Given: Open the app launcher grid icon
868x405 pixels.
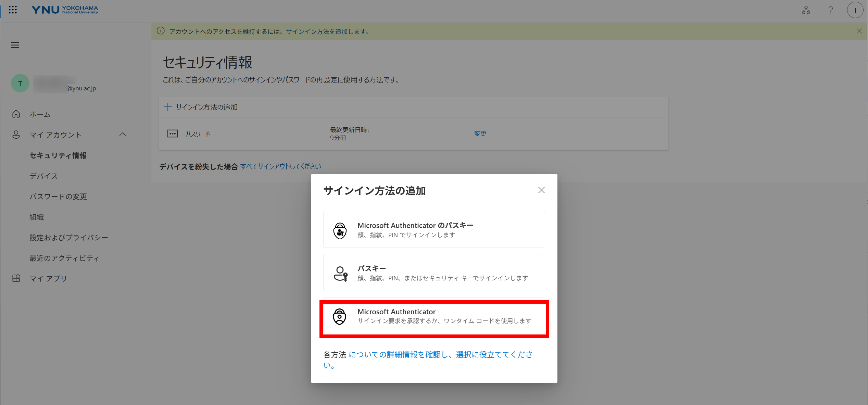Looking at the screenshot, I should point(13,10).
